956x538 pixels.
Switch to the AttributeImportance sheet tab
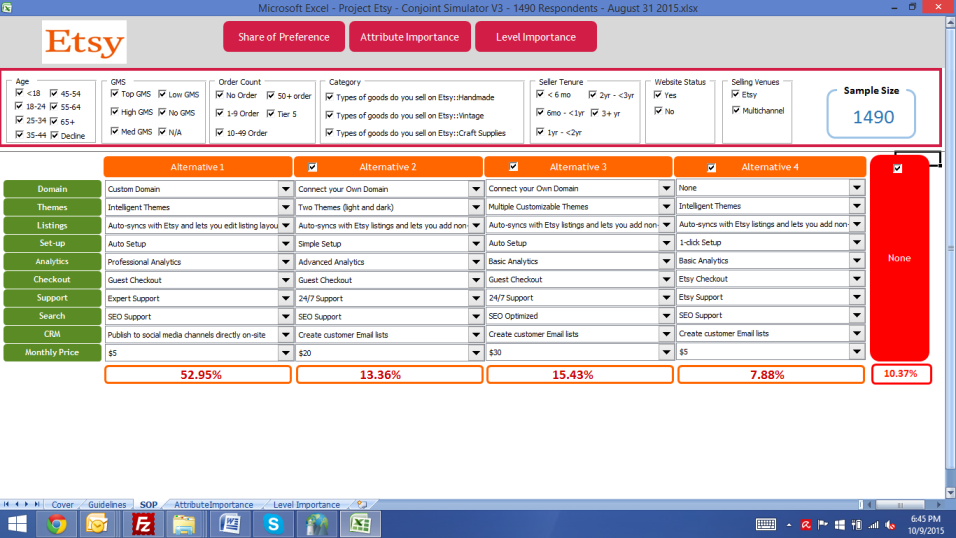(x=213, y=505)
